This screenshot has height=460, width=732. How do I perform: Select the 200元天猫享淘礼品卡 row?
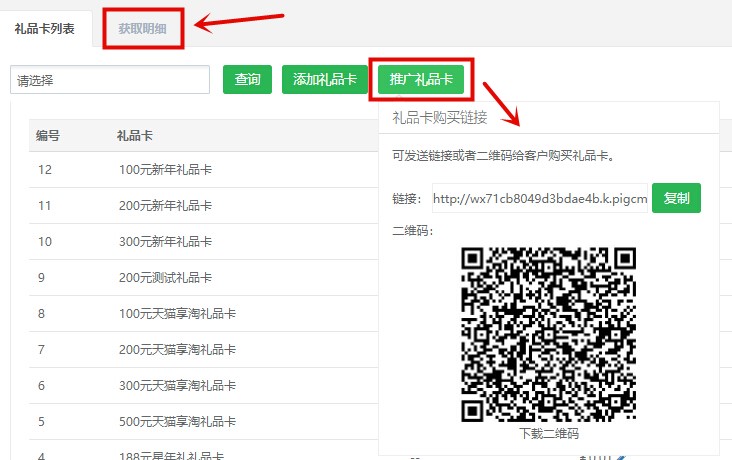click(204, 349)
